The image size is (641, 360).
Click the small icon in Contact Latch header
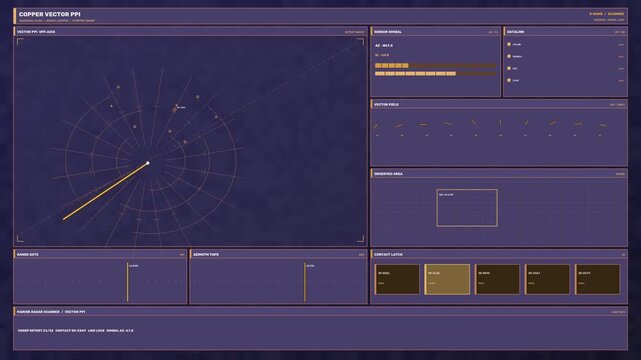tap(623, 255)
